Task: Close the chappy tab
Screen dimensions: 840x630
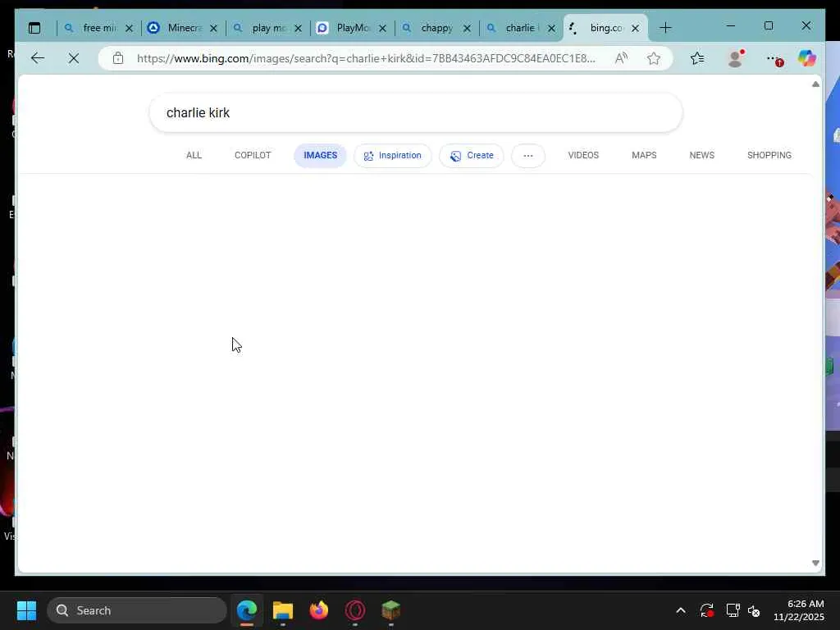Action: click(x=467, y=29)
